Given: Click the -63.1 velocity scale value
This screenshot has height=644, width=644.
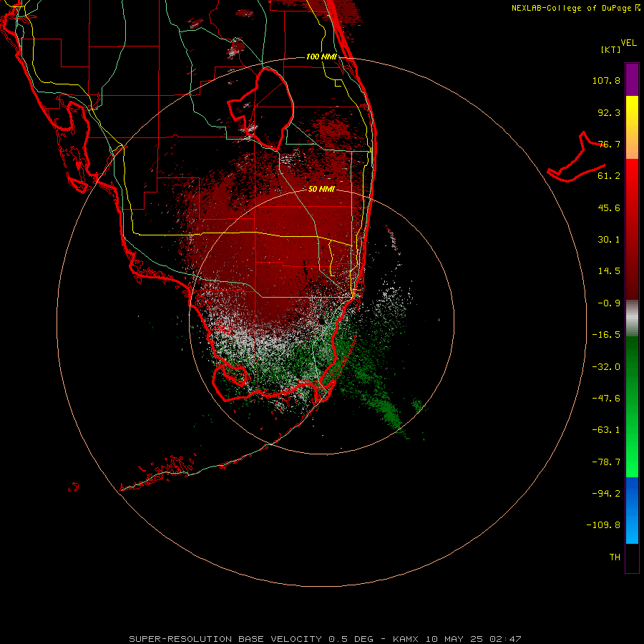Looking at the screenshot, I should coord(606,430).
